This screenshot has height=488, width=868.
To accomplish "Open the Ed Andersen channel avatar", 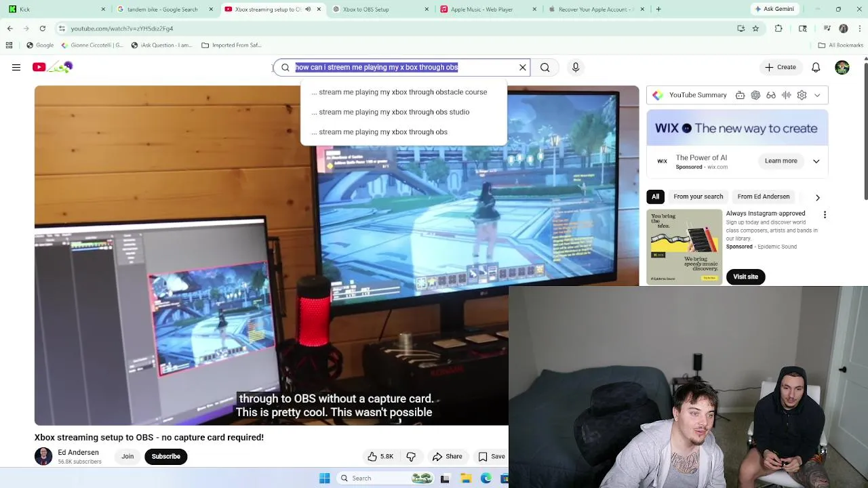I will pyautogui.click(x=43, y=457).
